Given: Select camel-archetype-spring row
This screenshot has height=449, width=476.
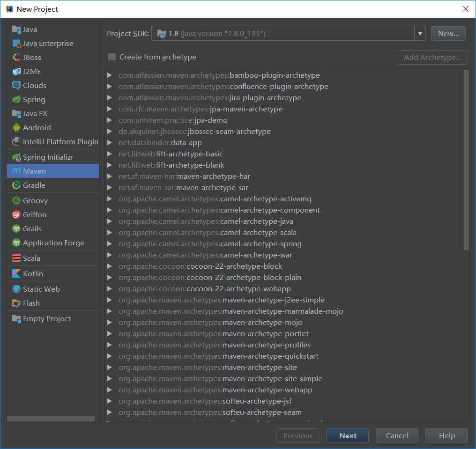Looking at the screenshot, I should (284, 243).
